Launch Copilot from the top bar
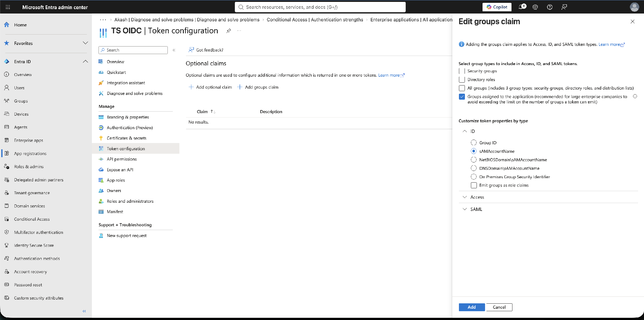Viewport: 644px width, 320px height. (x=497, y=7)
